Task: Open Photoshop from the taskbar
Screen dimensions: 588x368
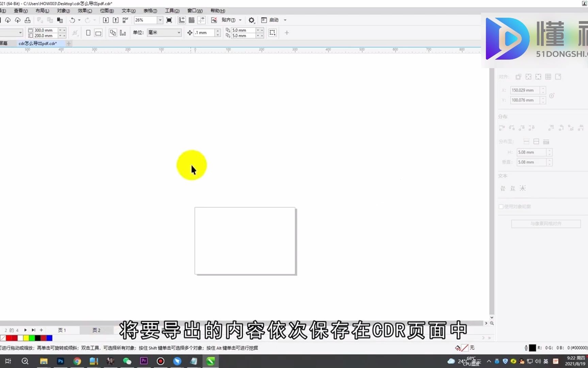Action: click(x=61, y=361)
